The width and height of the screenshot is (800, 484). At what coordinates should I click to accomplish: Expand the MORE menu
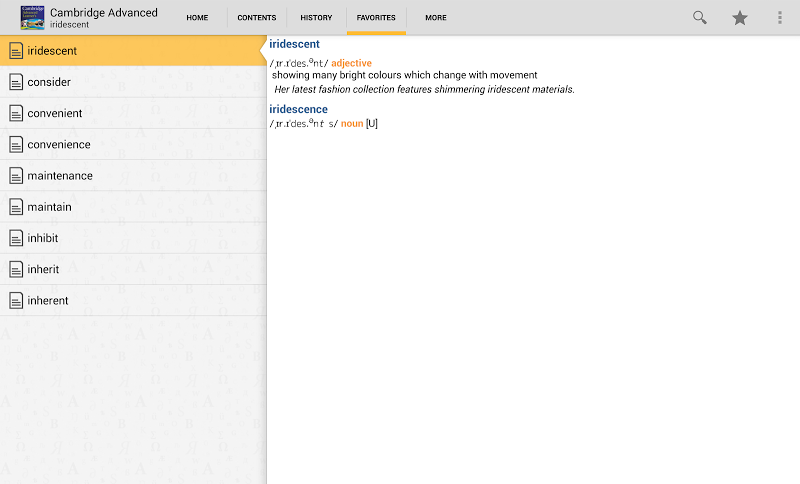435,18
